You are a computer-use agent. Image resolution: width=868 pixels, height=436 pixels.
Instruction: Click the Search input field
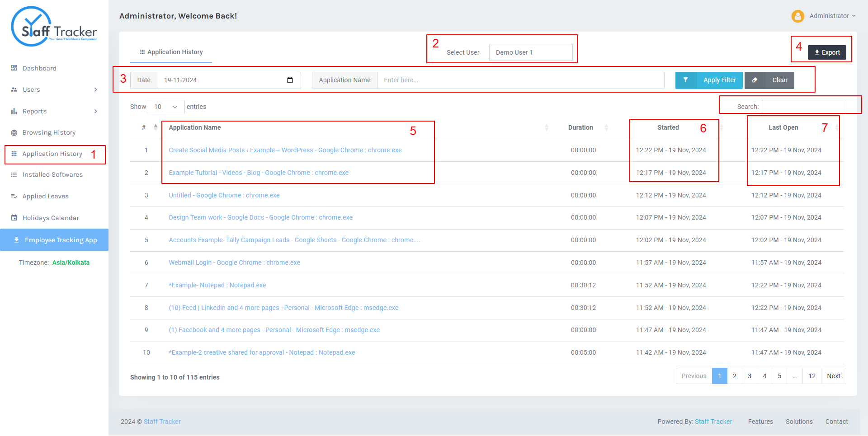[804, 107]
